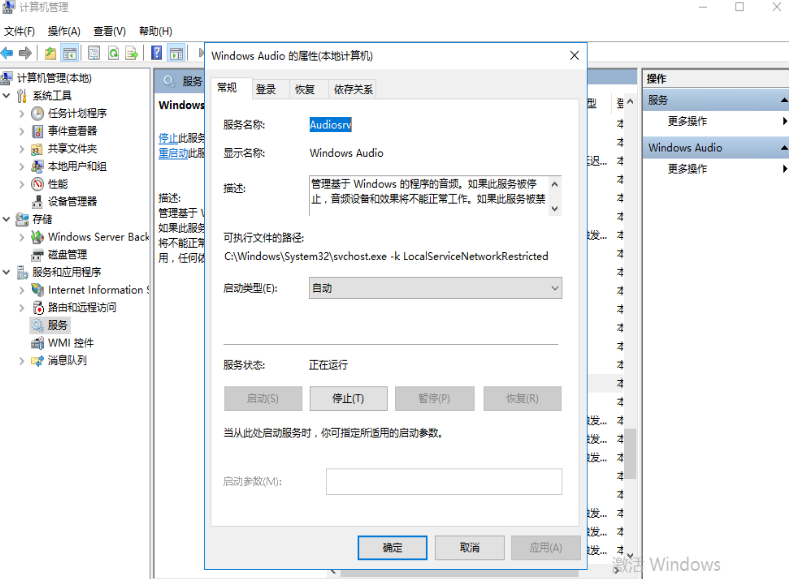The width and height of the screenshot is (789, 579).
Task: Select 磁盘管理 icon in tree
Action: [x=37, y=255]
